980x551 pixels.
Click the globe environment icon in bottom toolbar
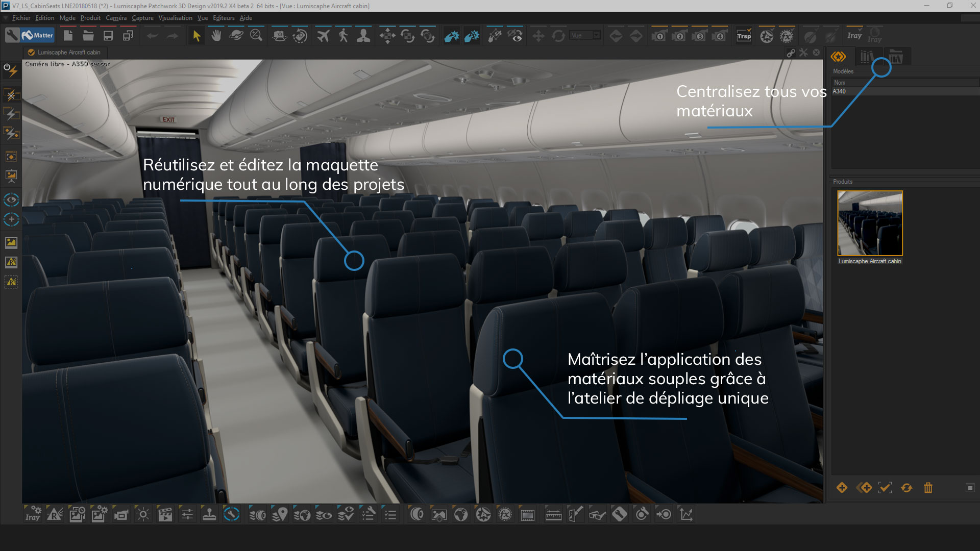(x=461, y=514)
